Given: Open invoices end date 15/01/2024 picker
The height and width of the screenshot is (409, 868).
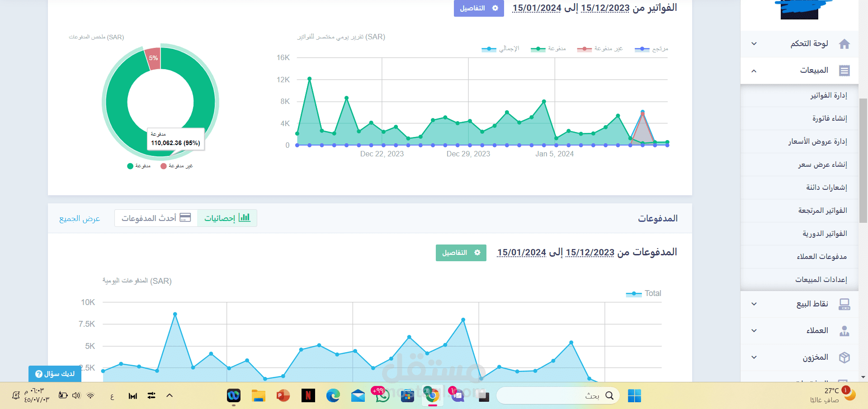Looking at the screenshot, I should [537, 8].
